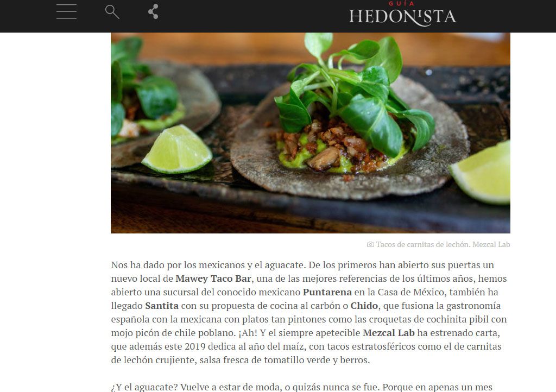The image size is (556, 392).
Task: Click the search magnifier icon
Action: pos(112,12)
